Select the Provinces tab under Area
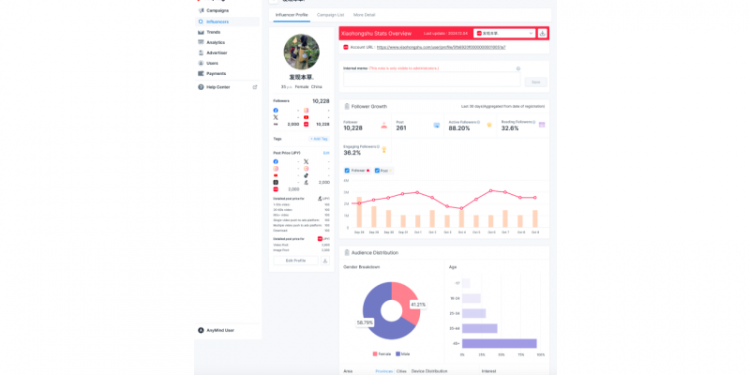 coord(384,371)
